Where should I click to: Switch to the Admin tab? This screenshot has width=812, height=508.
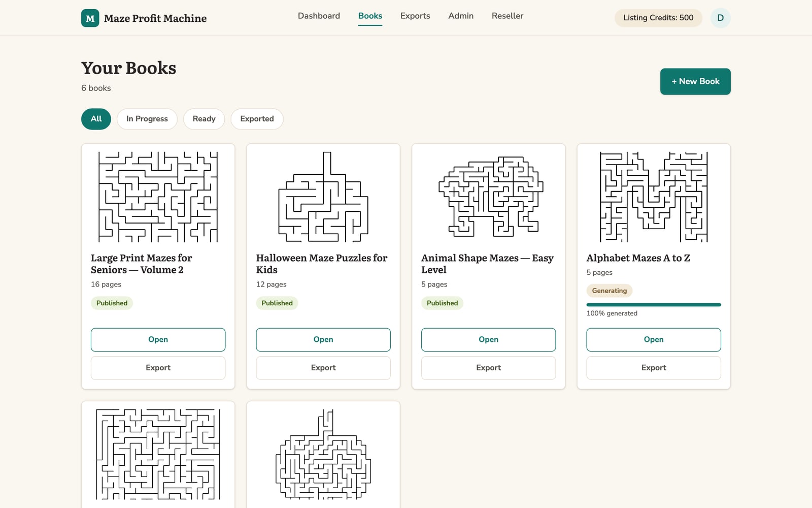(461, 16)
